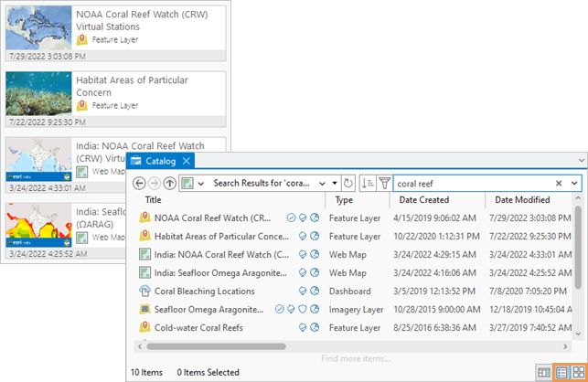
Task: Show the details panel view button
Action: (x=545, y=372)
